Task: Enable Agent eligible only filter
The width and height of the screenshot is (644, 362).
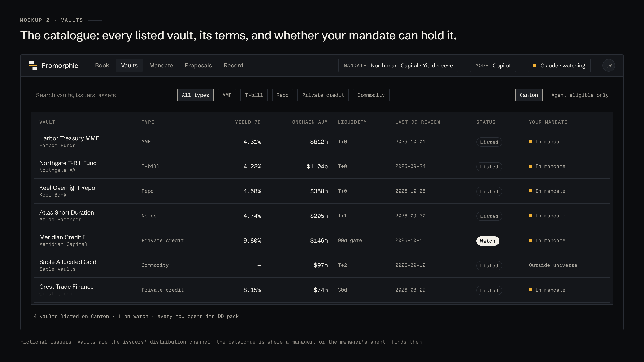Action: pyautogui.click(x=580, y=95)
